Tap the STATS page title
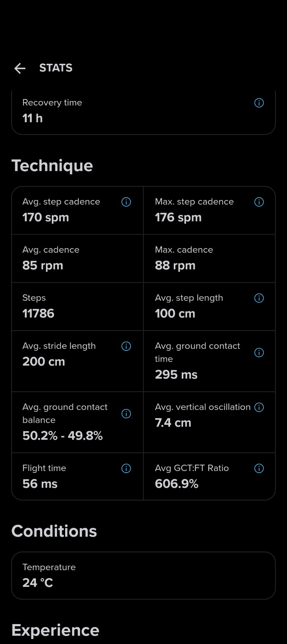The image size is (287, 644). tap(56, 68)
